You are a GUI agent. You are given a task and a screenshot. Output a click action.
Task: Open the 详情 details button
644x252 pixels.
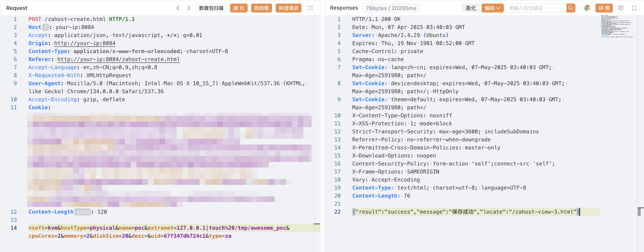pyautogui.click(x=604, y=8)
